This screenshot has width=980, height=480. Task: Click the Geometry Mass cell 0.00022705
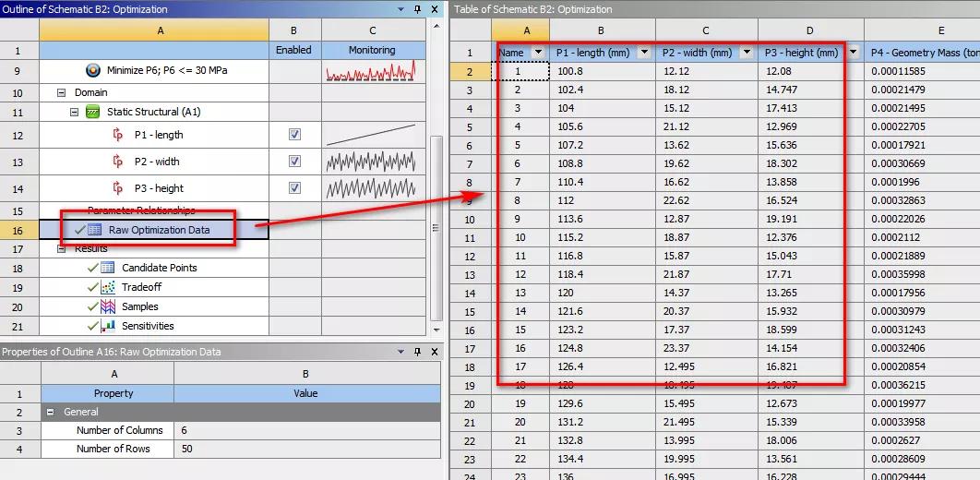coord(922,126)
